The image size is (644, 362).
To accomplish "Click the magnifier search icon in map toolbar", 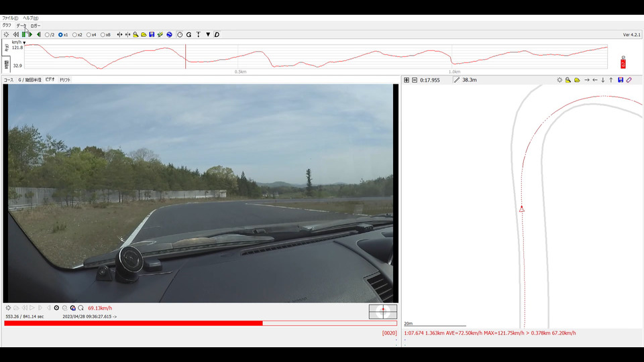I will pyautogui.click(x=568, y=80).
